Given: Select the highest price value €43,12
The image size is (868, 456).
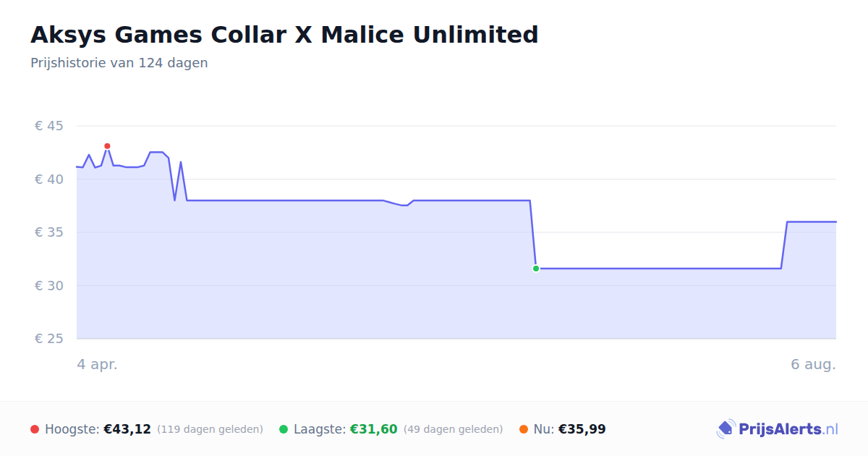Looking at the screenshot, I should pos(127,429).
